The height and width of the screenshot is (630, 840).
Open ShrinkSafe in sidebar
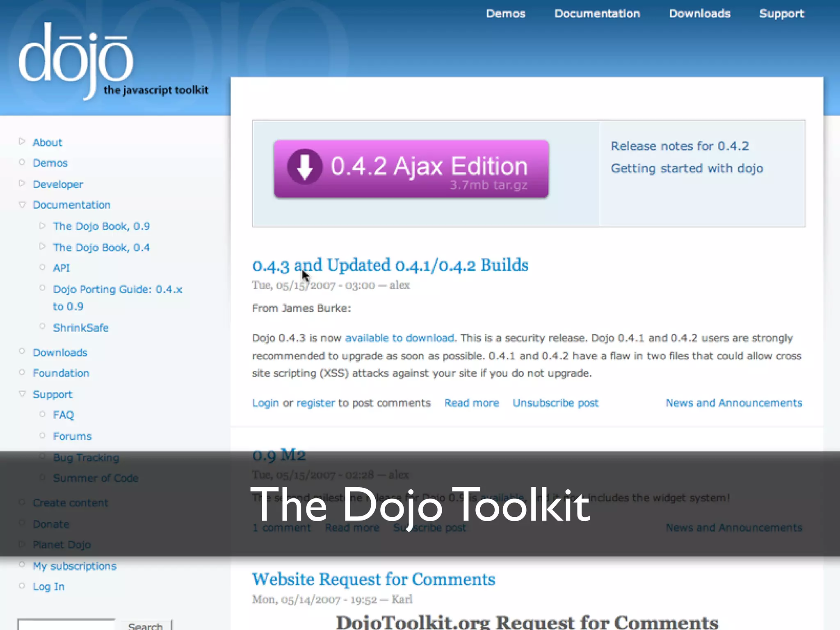(x=81, y=328)
